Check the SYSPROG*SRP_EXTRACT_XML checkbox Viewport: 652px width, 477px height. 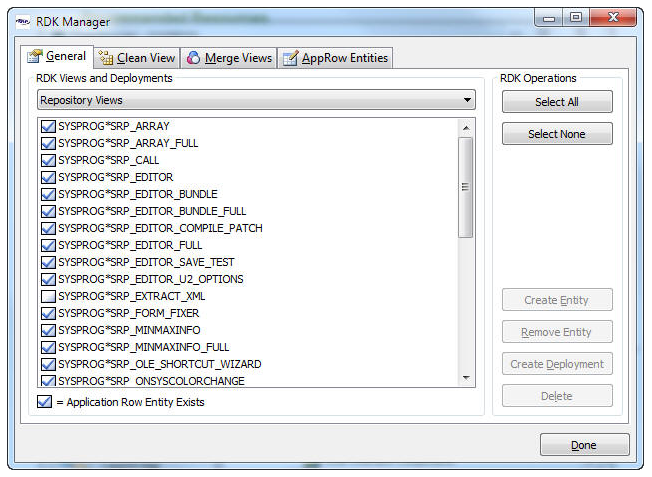point(47,297)
